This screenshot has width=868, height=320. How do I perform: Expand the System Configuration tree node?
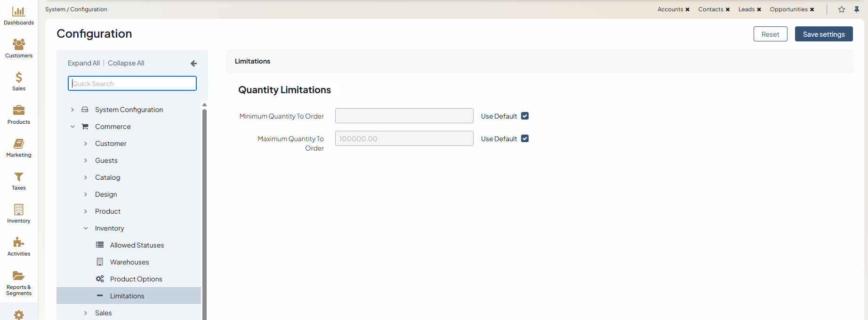(x=72, y=110)
